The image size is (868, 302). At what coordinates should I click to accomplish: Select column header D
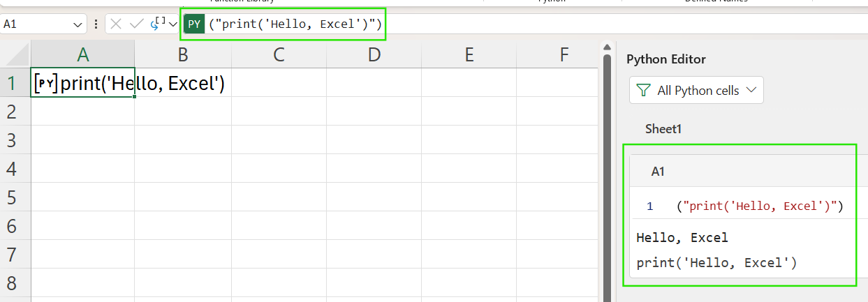(x=374, y=54)
